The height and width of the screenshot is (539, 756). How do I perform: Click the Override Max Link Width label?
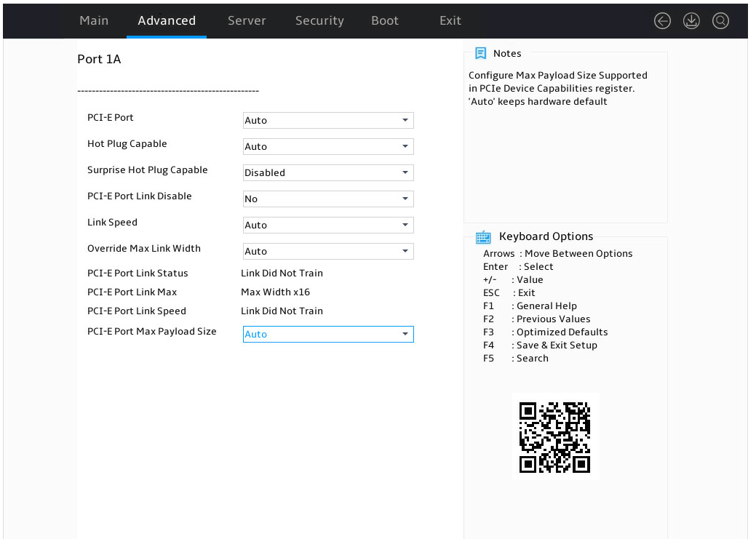(x=144, y=248)
